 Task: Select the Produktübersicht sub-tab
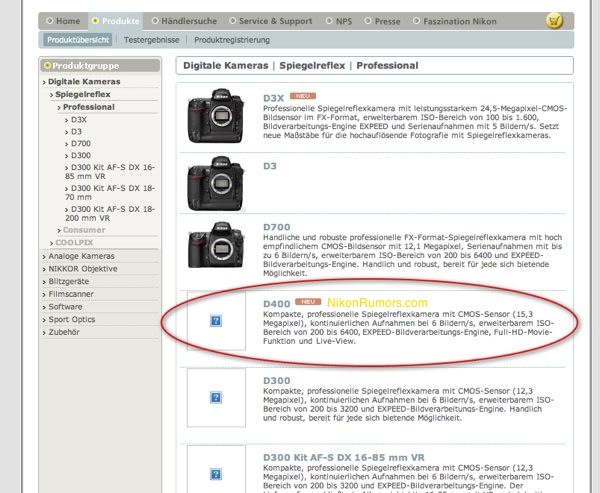tap(78, 40)
